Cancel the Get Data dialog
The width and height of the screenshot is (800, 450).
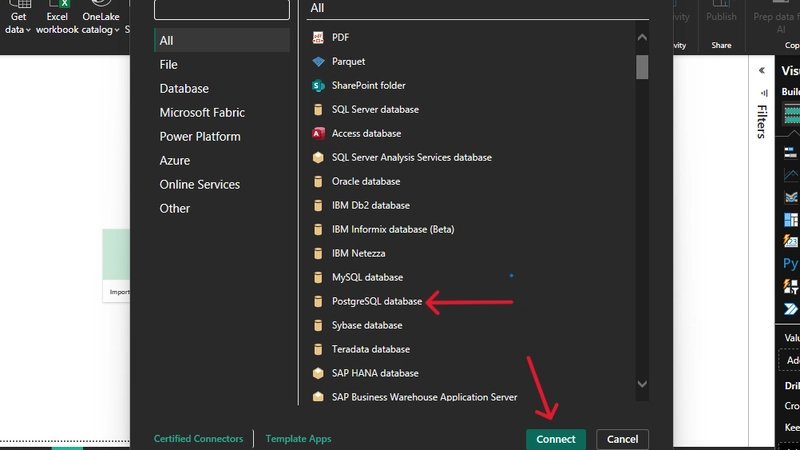tap(622, 439)
